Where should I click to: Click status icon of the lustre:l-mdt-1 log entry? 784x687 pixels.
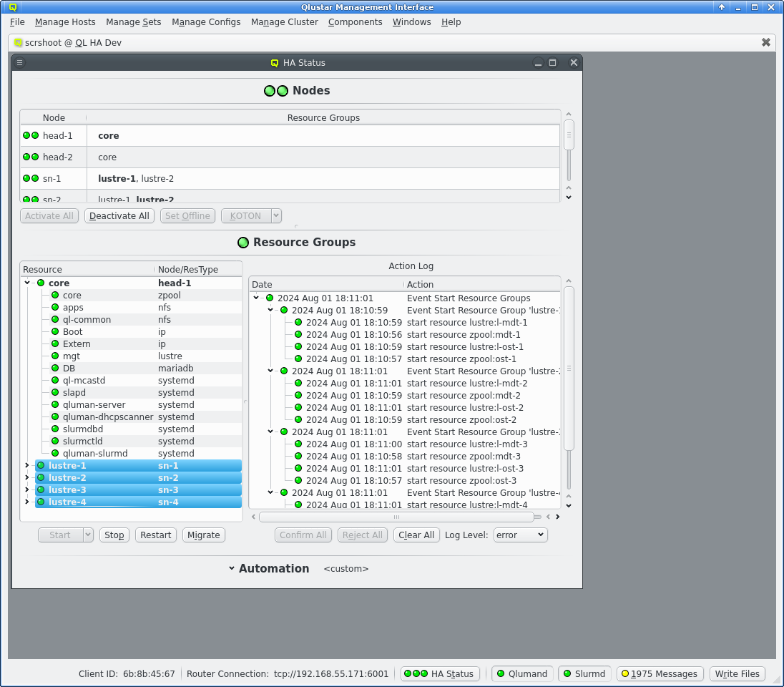tap(298, 322)
